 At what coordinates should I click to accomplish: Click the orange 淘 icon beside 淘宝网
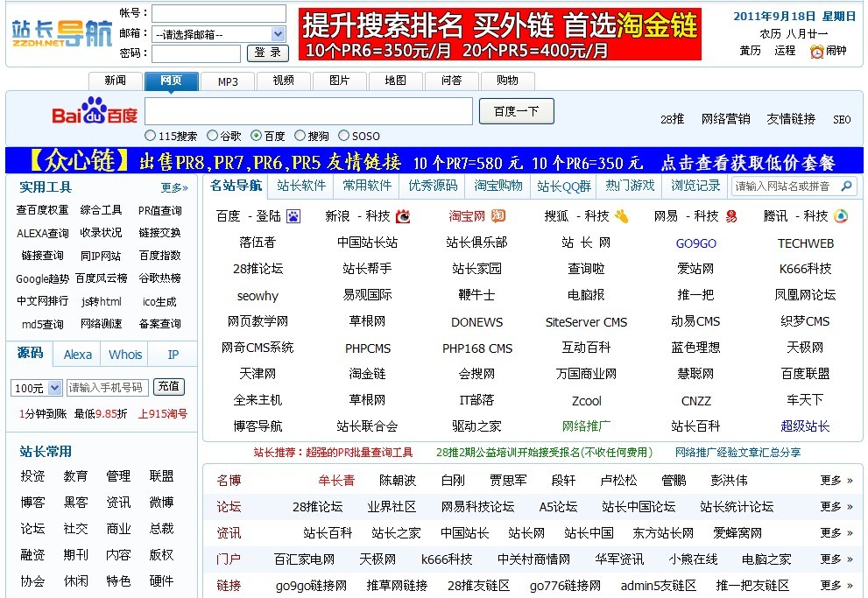pos(498,215)
